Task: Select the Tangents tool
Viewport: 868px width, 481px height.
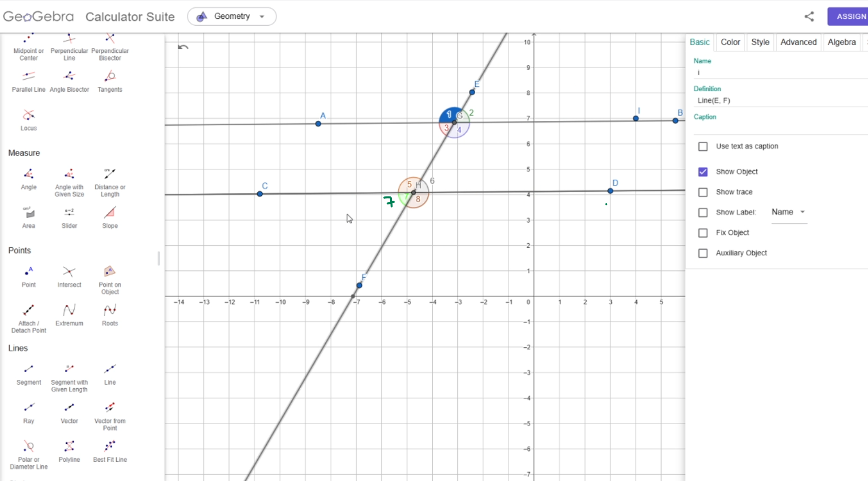Action: pyautogui.click(x=110, y=82)
